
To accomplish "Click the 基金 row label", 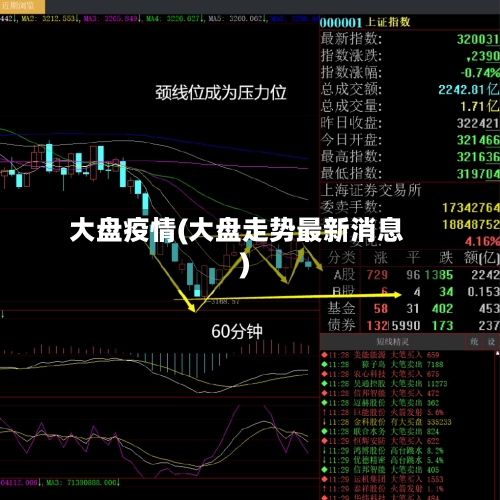I will click(x=341, y=308).
